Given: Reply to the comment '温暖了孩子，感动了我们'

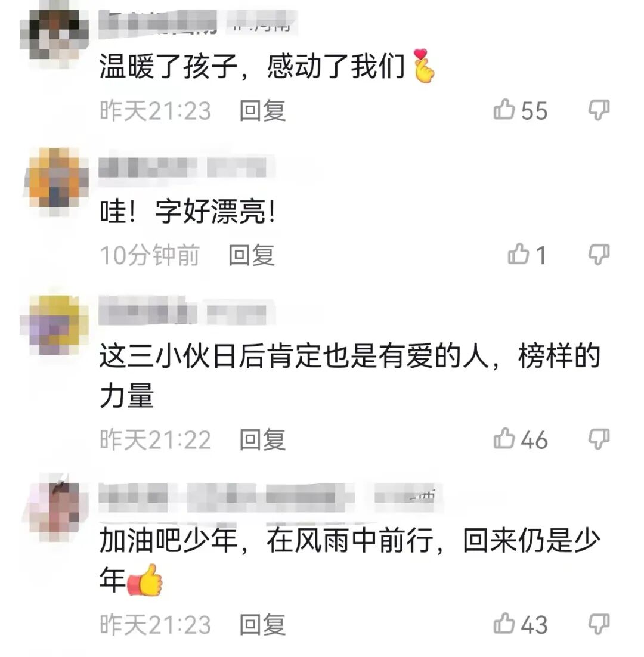Looking at the screenshot, I should tap(262, 111).
